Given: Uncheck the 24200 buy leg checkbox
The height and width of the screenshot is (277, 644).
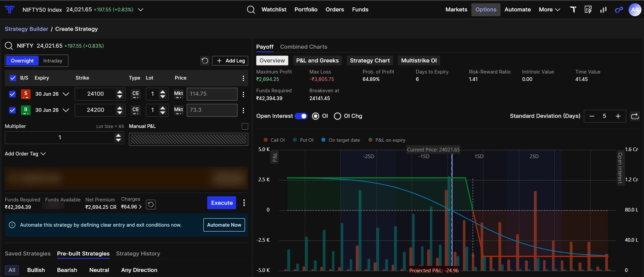Looking at the screenshot, I should 12,110.
